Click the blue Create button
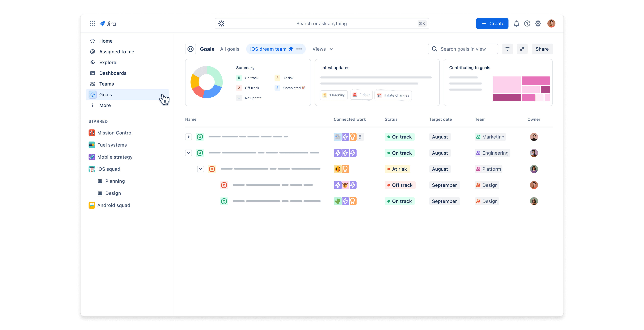This screenshot has width=644, height=330. coord(492,23)
